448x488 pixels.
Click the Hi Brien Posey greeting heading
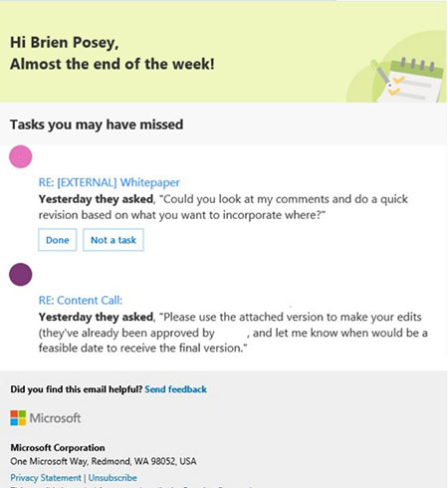point(65,43)
